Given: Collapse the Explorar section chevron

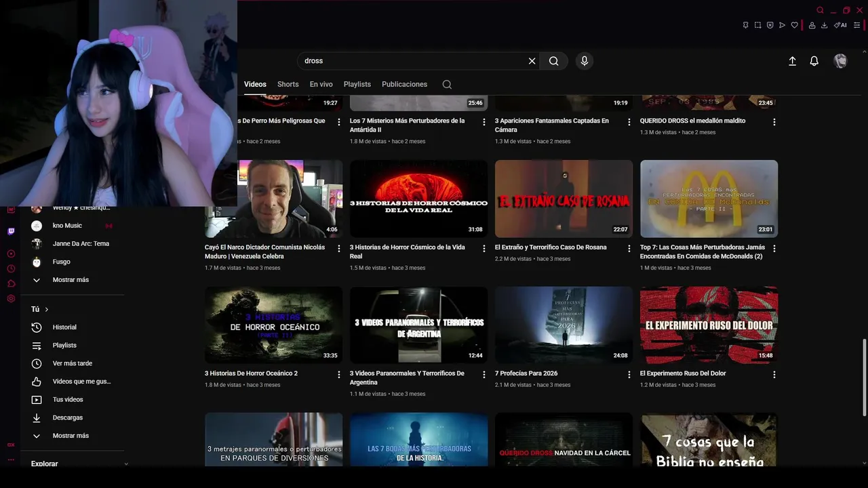Looking at the screenshot, I should [126, 464].
